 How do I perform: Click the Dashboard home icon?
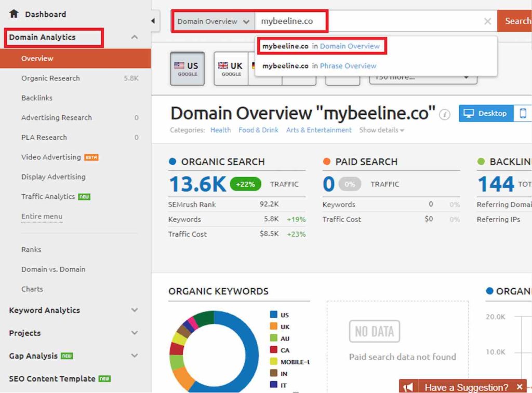coord(14,14)
